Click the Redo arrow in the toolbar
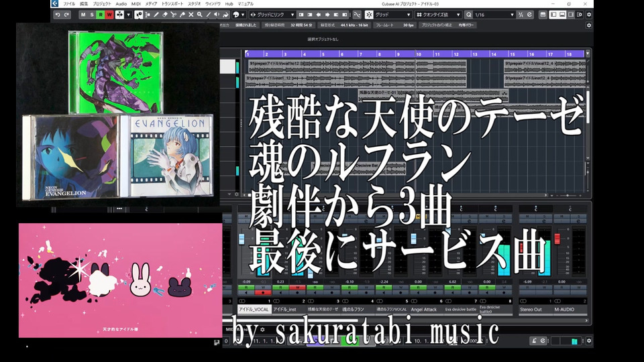 66,15
